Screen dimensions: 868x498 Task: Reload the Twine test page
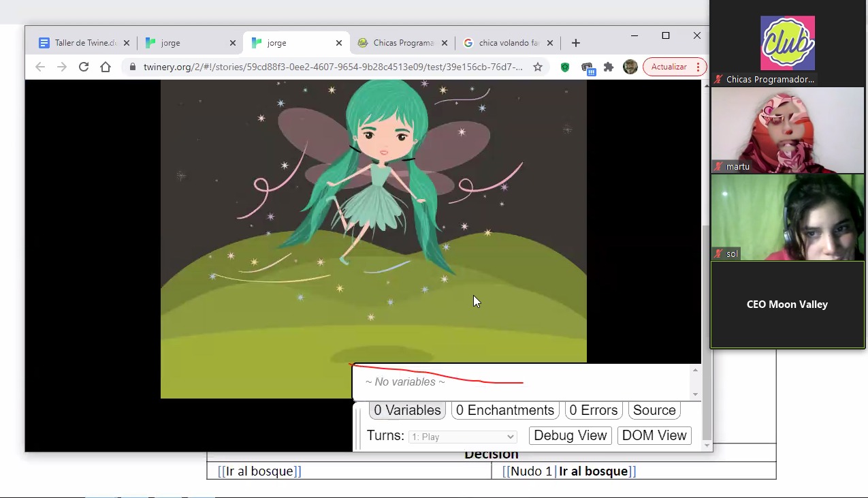pos(84,67)
